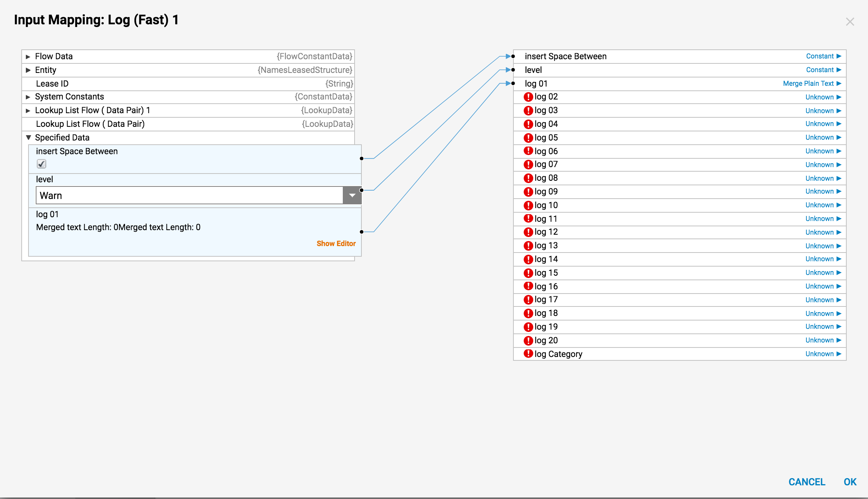Expand the Flow Data tree node
The width and height of the screenshot is (868, 499).
[28, 57]
